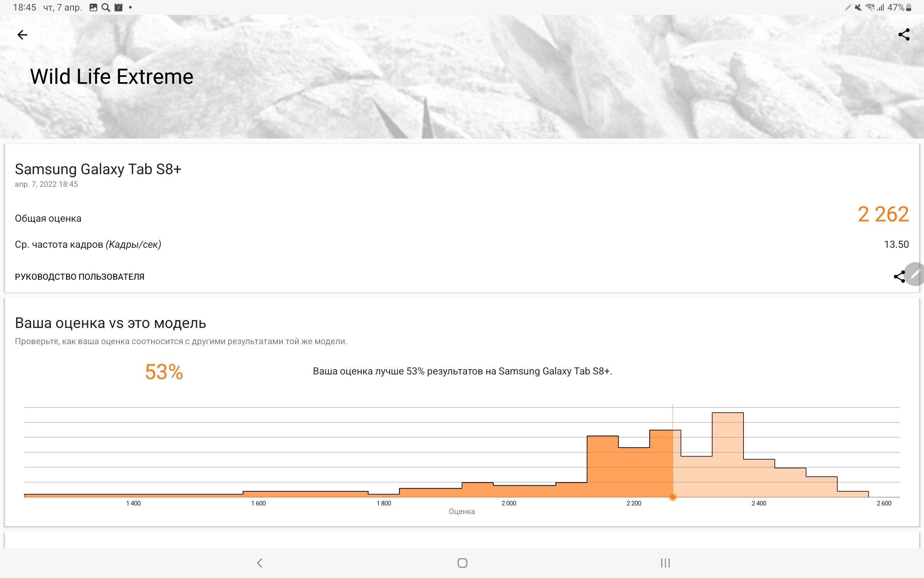Tap the gallery notification icon in status bar
Screen dimensions: 924x578
point(93,7)
